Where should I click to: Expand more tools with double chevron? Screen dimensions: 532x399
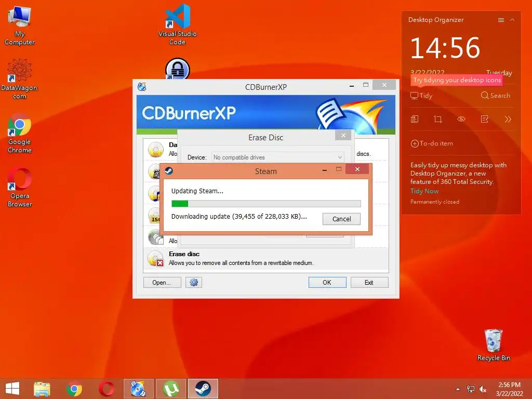[x=508, y=119]
